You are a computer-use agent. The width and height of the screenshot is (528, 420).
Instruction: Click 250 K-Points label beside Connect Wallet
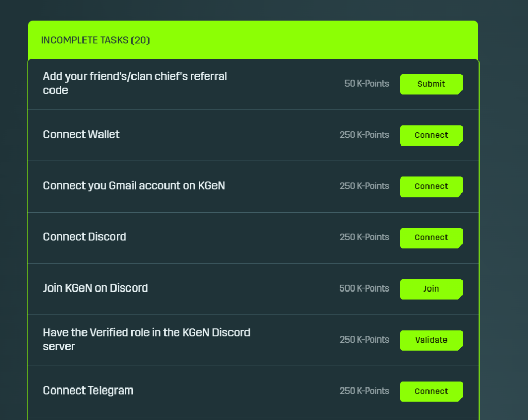click(365, 135)
